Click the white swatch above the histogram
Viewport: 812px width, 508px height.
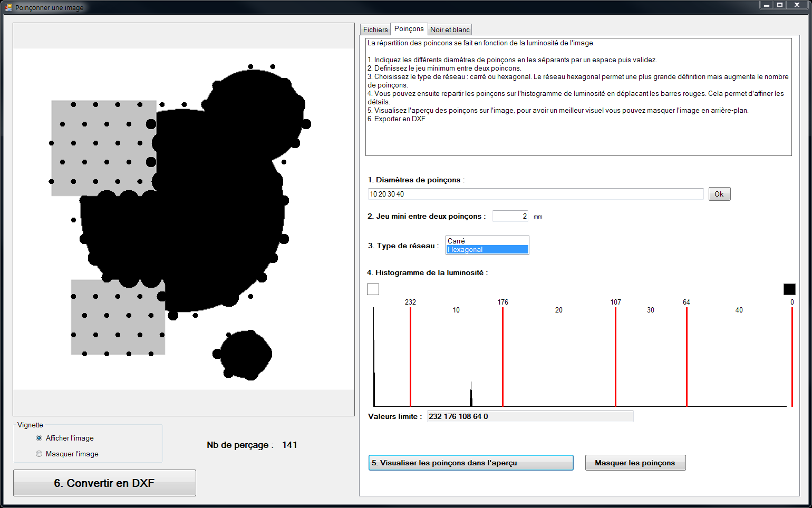coord(373,289)
